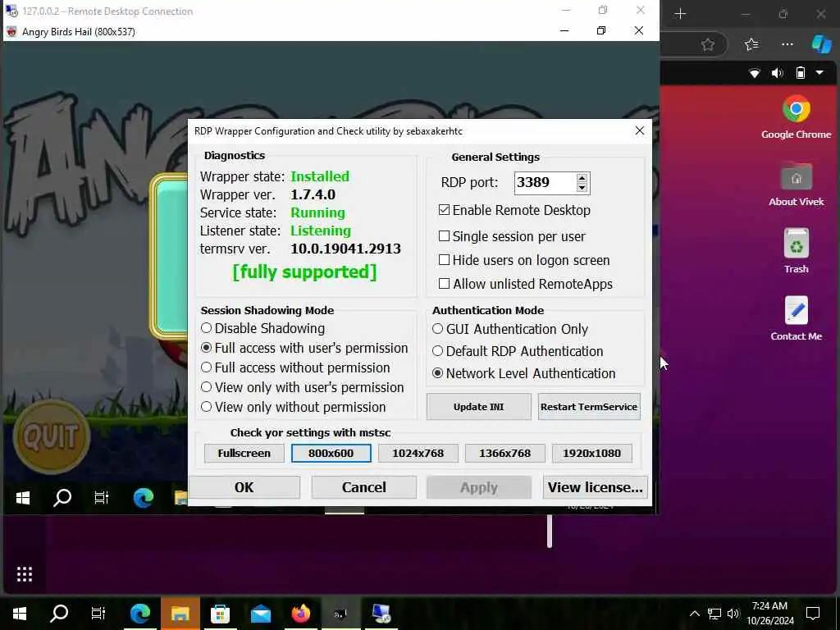Expand the Ubuntu system menu arrow

pyautogui.click(x=819, y=72)
